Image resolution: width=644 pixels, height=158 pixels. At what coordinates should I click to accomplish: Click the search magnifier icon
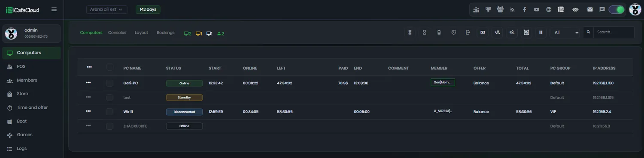589,32
